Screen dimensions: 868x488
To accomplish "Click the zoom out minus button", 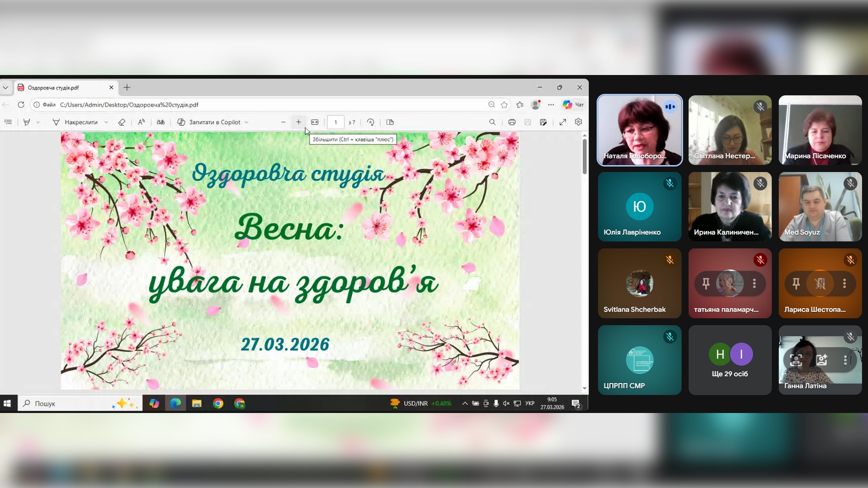I will (283, 122).
